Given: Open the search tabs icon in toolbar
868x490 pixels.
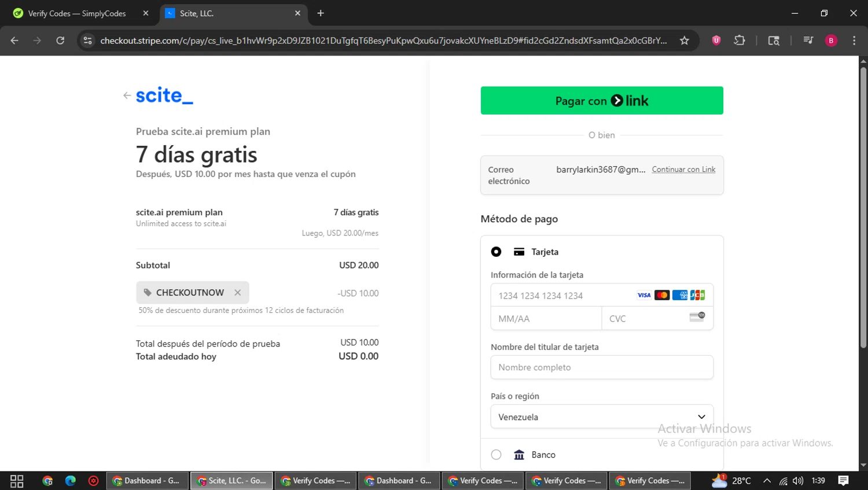Looking at the screenshot, I should pyautogui.click(x=774, y=40).
